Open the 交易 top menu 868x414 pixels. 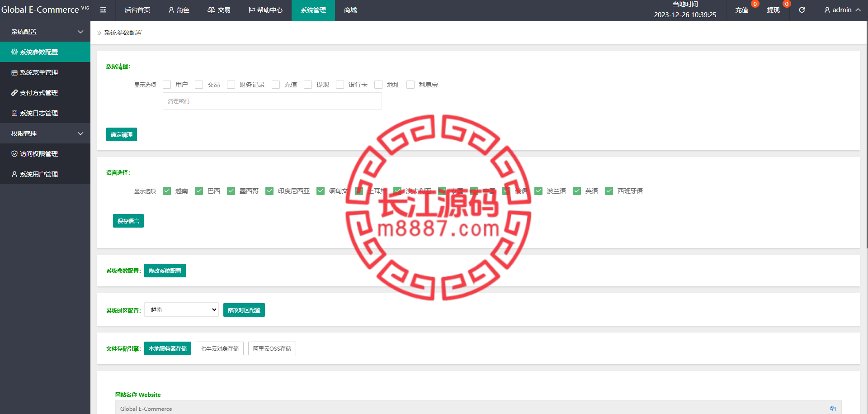[x=219, y=10]
